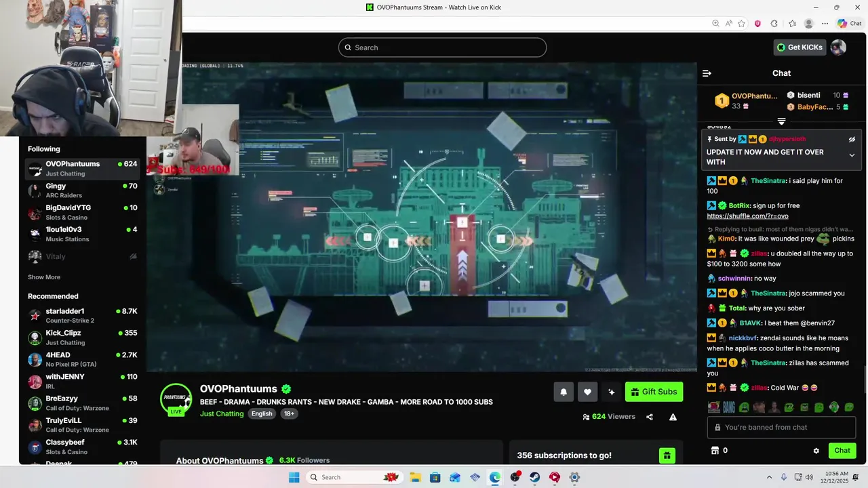Open the Windows Start menu
Viewport: 868px width, 488px height.
coord(294,477)
